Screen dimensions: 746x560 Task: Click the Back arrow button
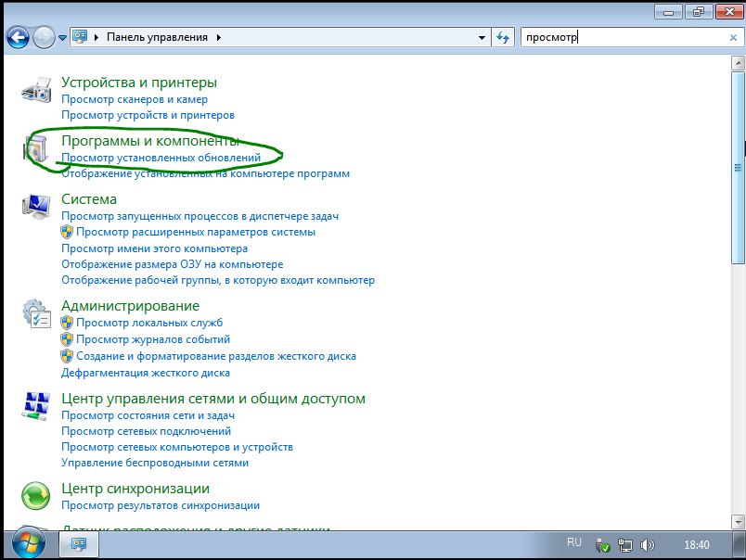18,38
